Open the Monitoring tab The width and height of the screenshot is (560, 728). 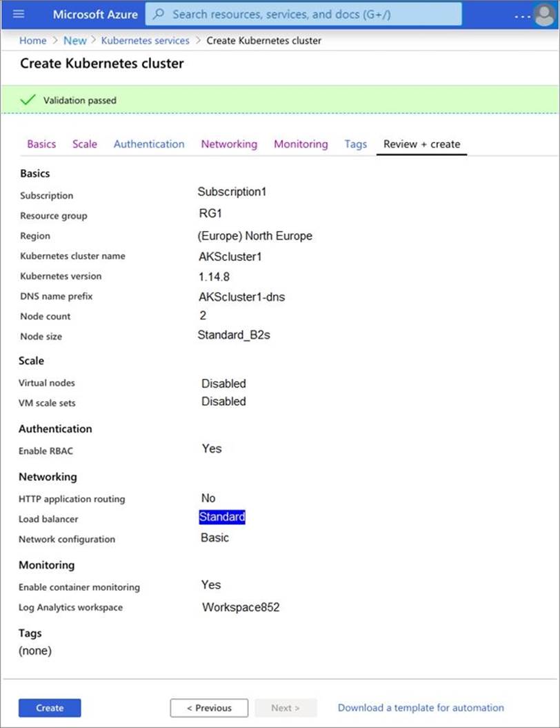tap(301, 144)
